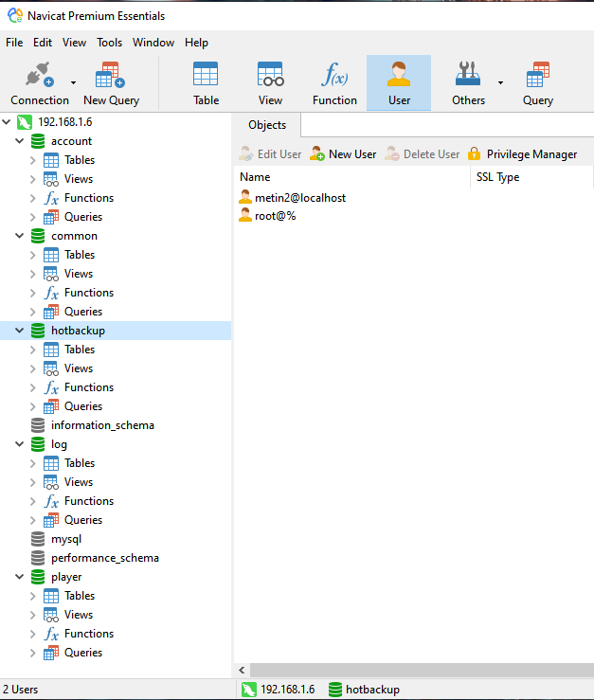Collapse the common database
This screenshot has height=700, width=594.
click(19, 235)
